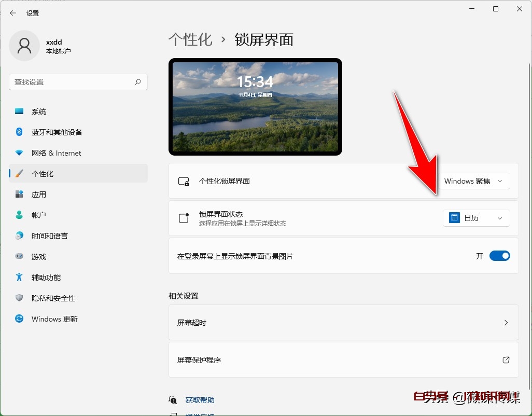532x416 pixels.
Task: Expand the 屏幕超时 settings row
Action: coord(344,322)
